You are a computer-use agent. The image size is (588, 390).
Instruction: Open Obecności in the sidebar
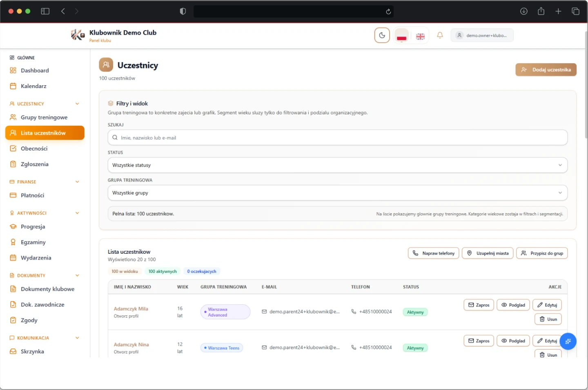tap(34, 148)
